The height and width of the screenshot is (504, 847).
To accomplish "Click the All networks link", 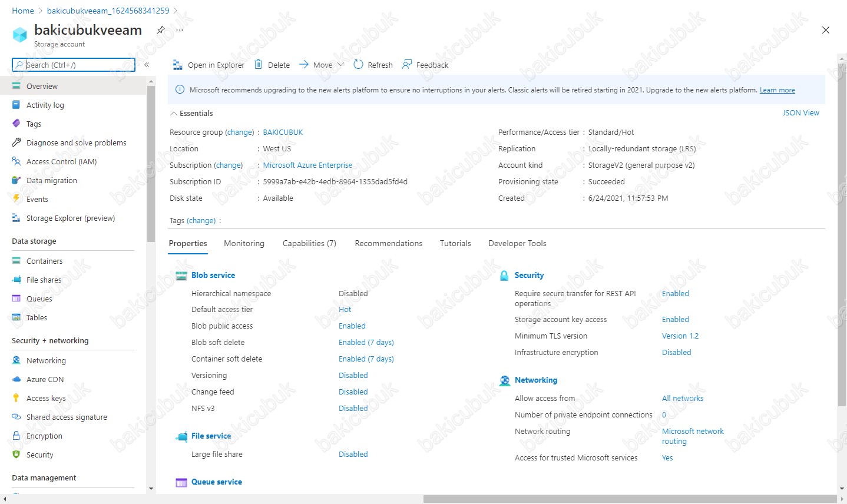I will pos(683,398).
